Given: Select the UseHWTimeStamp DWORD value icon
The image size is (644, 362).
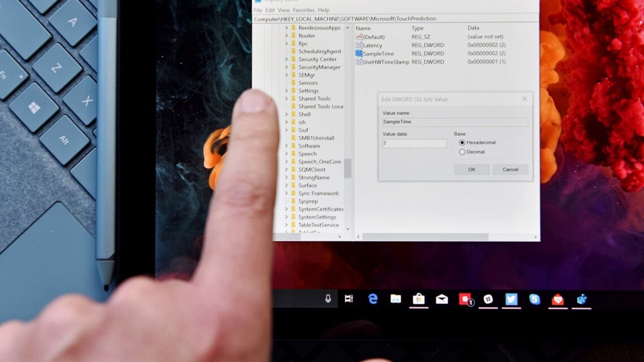Looking at the screenshot, I should pyautogui.click(x=359, y=62).
